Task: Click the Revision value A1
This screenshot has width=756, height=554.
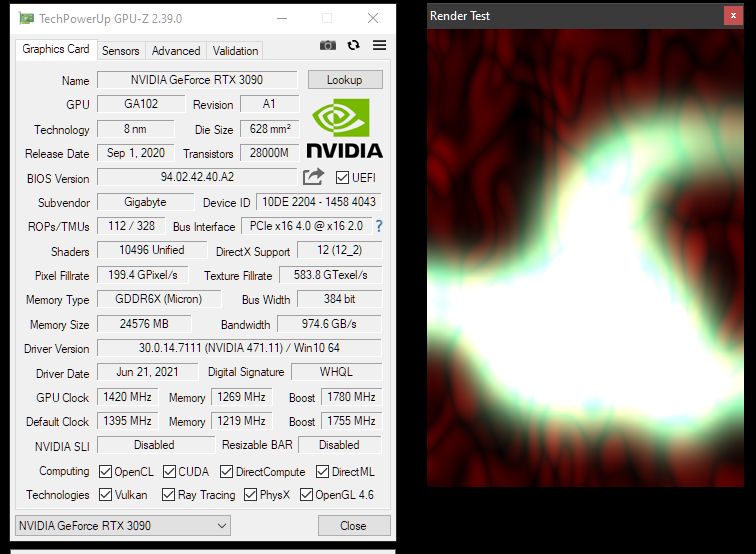Action: [x=270, y=104]
